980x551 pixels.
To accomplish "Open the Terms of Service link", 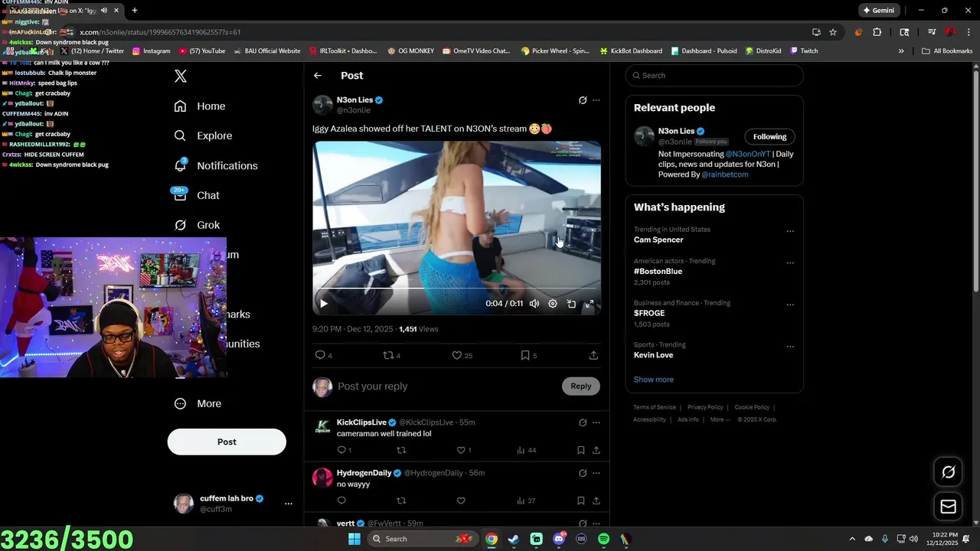I will (x=655, y=407).
